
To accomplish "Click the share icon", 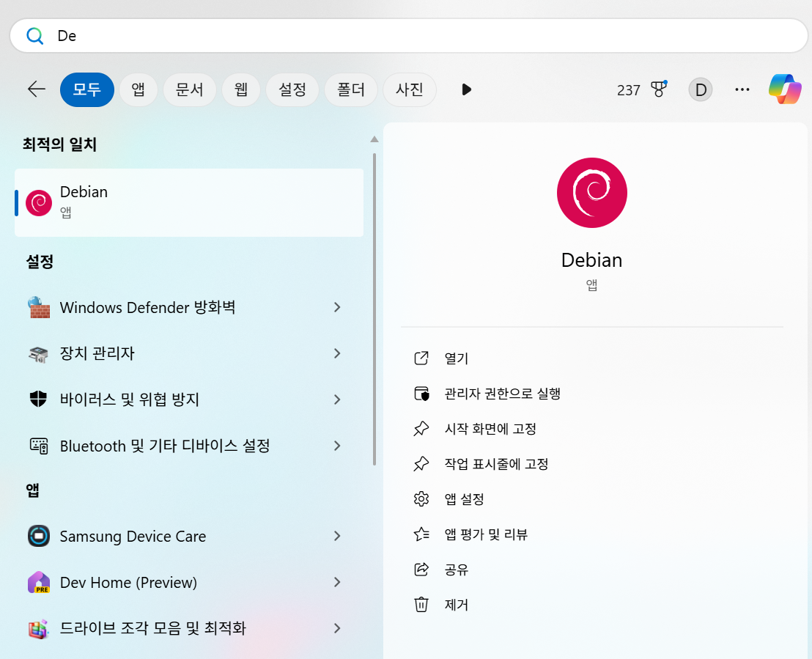I will [x=421, y=570].
